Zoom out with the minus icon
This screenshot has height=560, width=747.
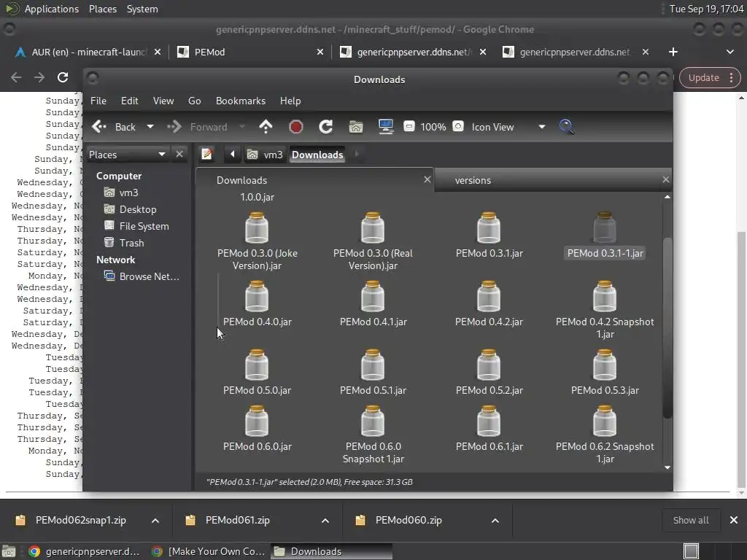(409, 126)
